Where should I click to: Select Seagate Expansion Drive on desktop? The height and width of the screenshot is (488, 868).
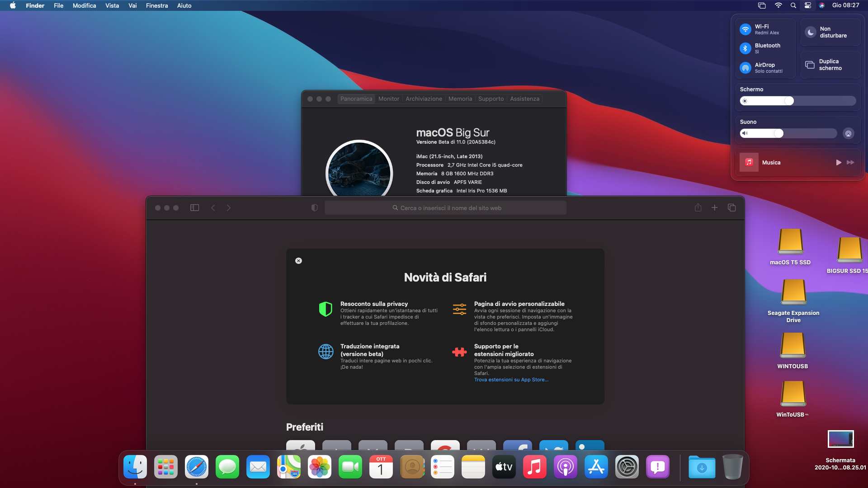[x=793, y=300]
